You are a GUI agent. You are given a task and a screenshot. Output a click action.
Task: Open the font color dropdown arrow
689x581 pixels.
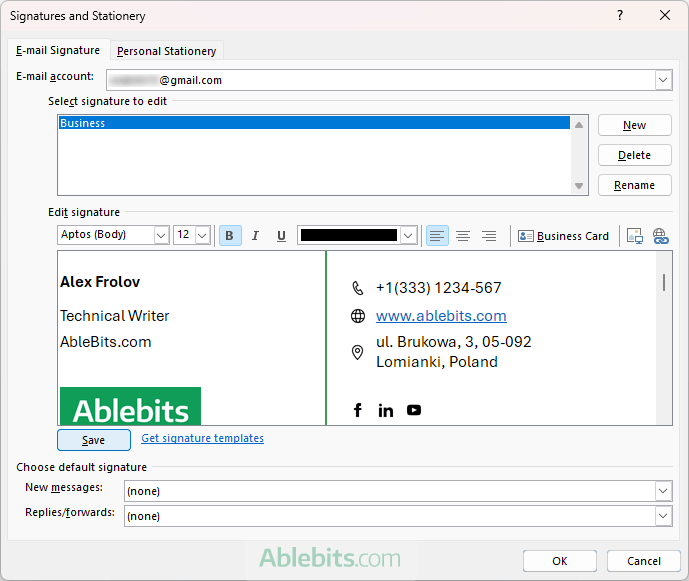408,236
